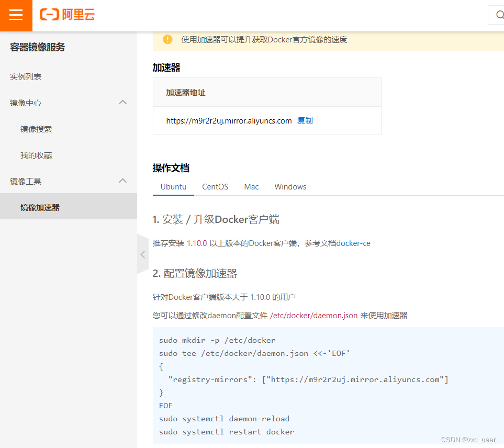Collapse sidebar with the arrow handle
The image size is (504, 448).
coord(143,254)
